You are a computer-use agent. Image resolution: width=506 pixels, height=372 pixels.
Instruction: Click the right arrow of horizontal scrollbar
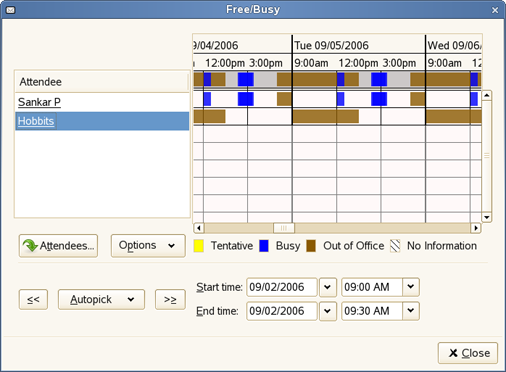tap(476, 228)
